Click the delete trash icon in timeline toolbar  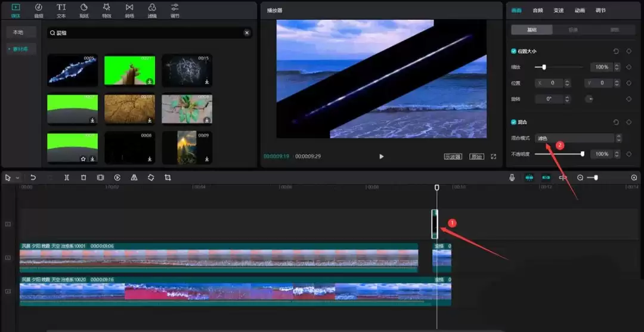pos(83,178)
